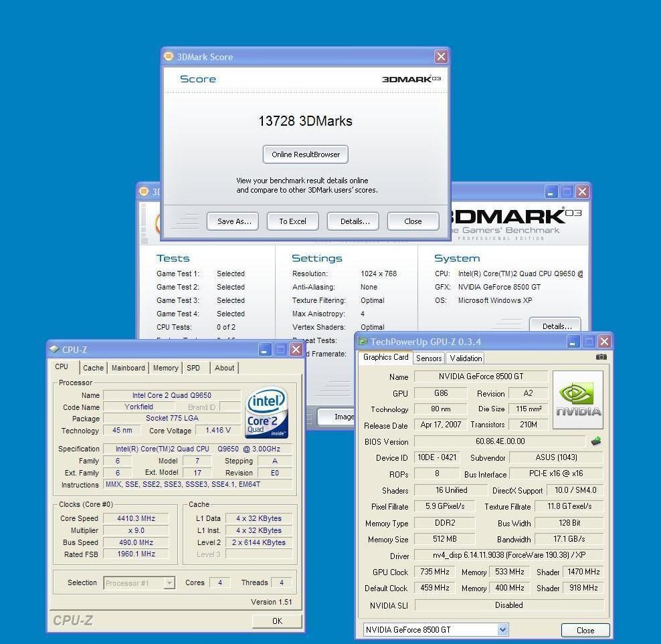Viewport: 661px width, 644px height.
Task: Click the Driver field in GPU-Z
Action: pyautogui.click(x=509, y=555)
